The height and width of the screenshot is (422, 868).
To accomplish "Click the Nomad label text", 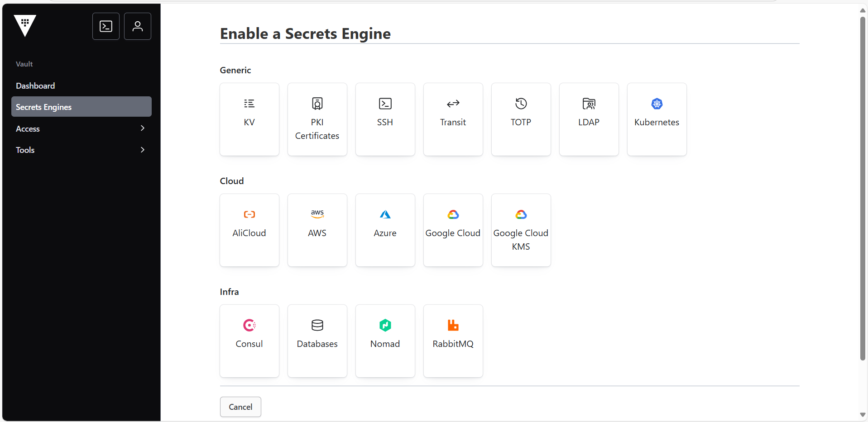I will point(385,344).
